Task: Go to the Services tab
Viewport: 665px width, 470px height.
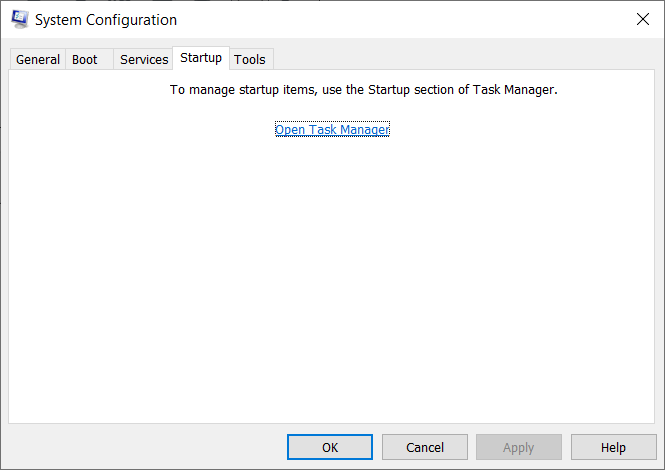Action: tap(144, 59)
